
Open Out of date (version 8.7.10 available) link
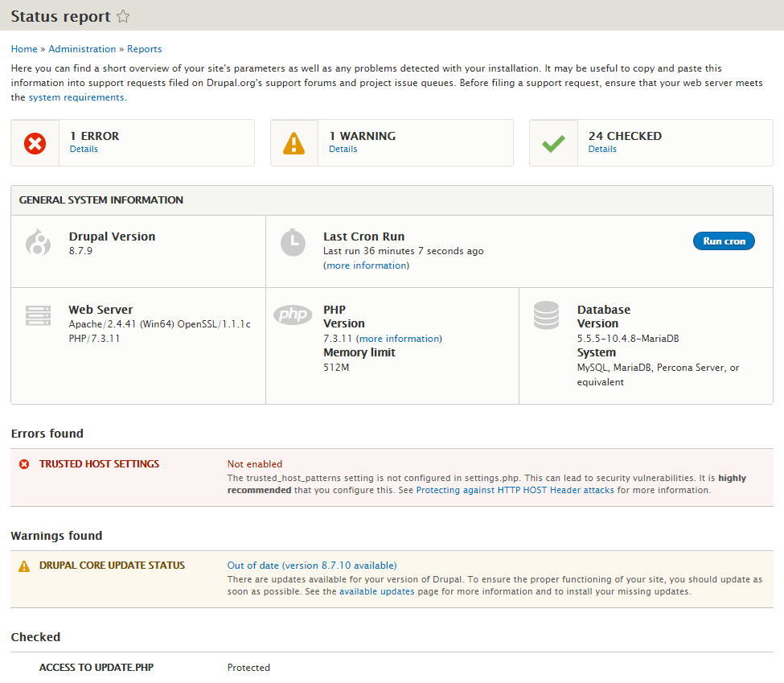tap(312, 566)
